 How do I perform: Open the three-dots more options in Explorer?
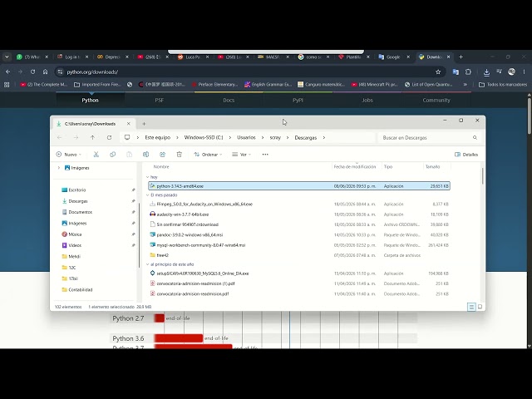[265, 155]
